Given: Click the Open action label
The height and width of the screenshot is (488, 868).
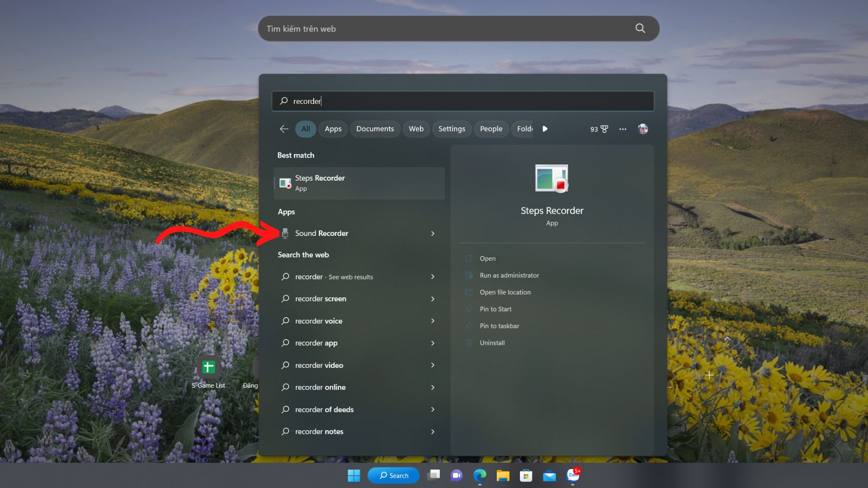Looking at the screenshot, I should (487, 258).
